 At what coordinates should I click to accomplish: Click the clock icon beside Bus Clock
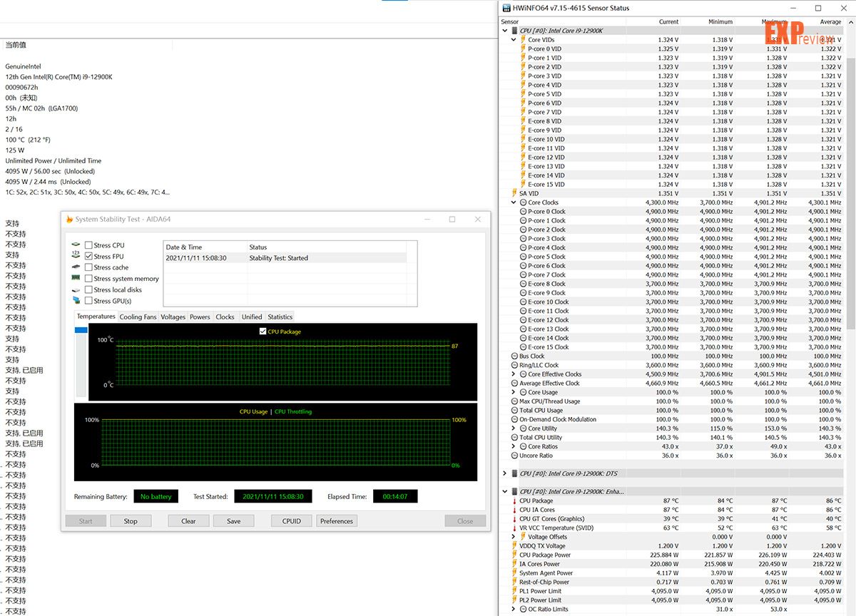click(x=514, y=356)
